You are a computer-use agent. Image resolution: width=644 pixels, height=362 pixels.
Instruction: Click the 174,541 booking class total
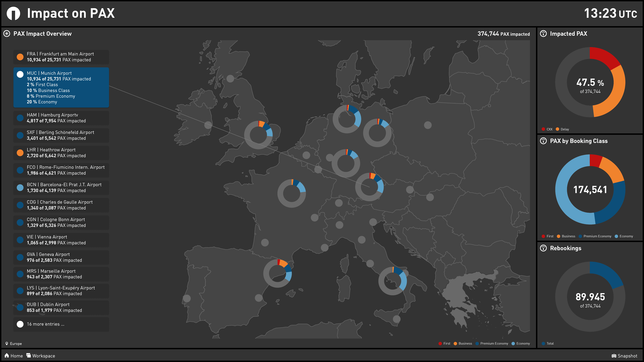590,190
